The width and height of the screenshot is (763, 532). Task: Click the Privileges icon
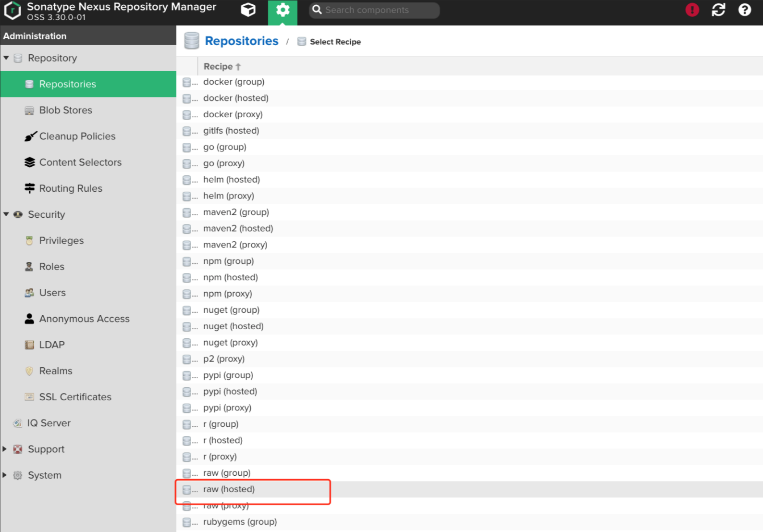coord(29,240)
